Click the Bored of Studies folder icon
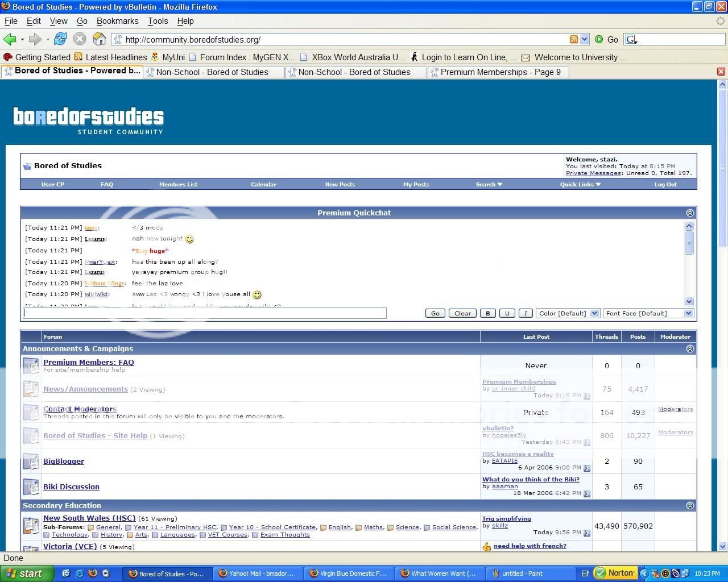This screenshot has width=728, height=582. 27,166
